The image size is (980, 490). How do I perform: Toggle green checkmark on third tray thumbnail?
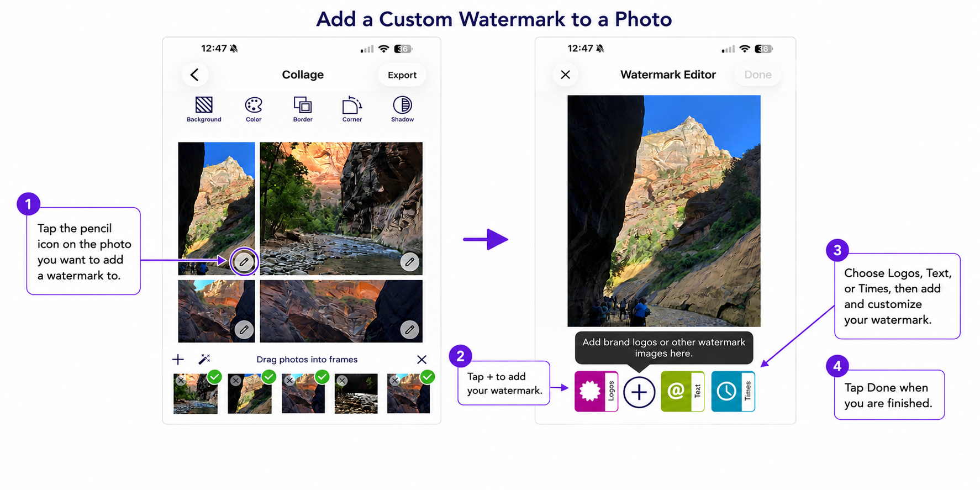click(x=322, y=377)
